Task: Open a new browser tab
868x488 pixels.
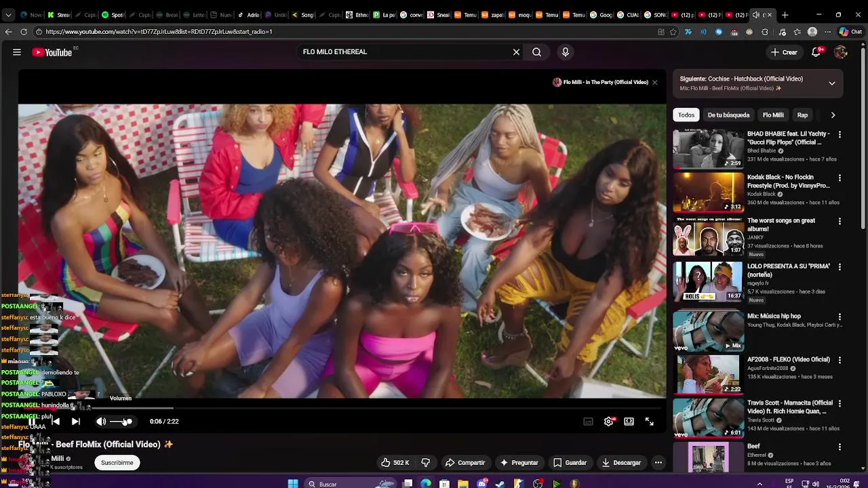Action: (x=785, y=15)
